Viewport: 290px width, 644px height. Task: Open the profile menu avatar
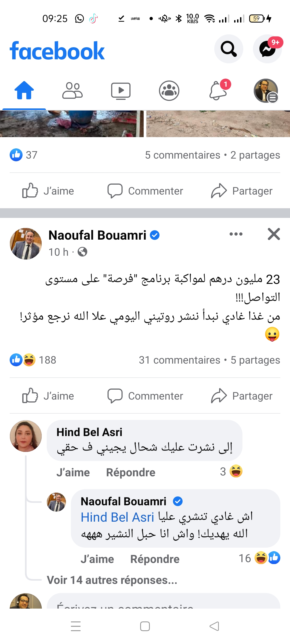pyautogui.click(x=266, y=90)
